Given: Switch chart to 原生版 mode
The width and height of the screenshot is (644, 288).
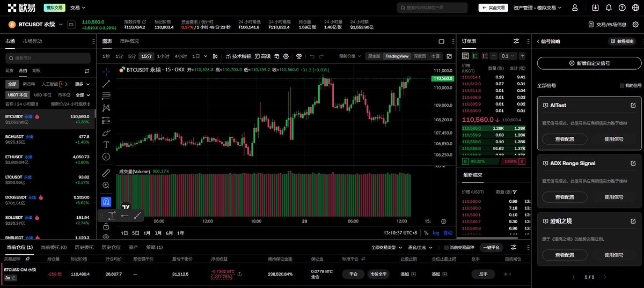Looking at the screenshot, I should (374, 56).
